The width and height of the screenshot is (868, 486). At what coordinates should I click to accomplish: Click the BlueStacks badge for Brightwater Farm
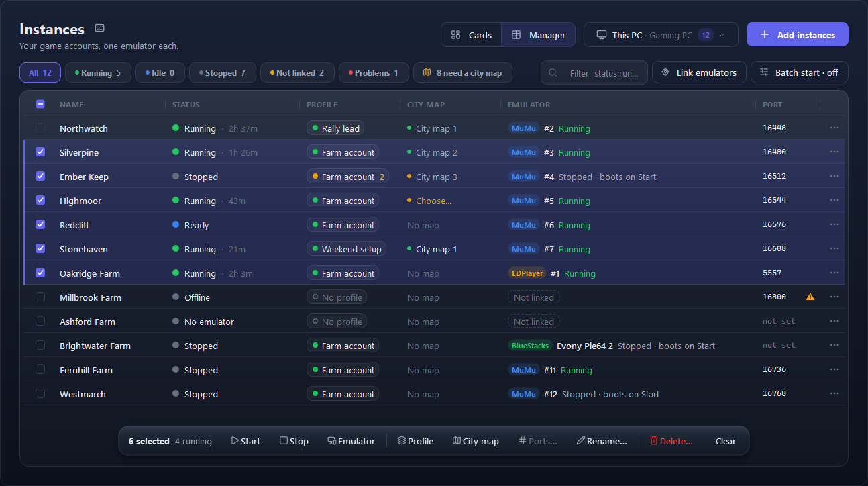(x=530, y=346)
